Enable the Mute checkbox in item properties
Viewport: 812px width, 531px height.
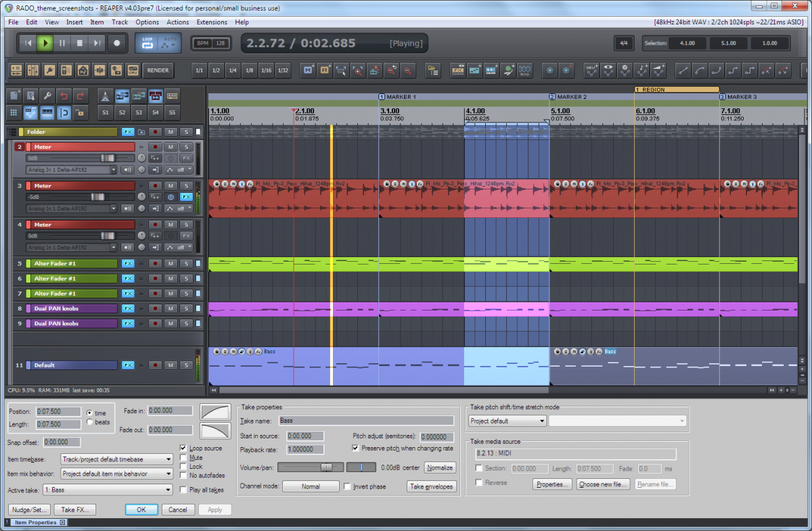pyautogui.click(x=183, y=457)
